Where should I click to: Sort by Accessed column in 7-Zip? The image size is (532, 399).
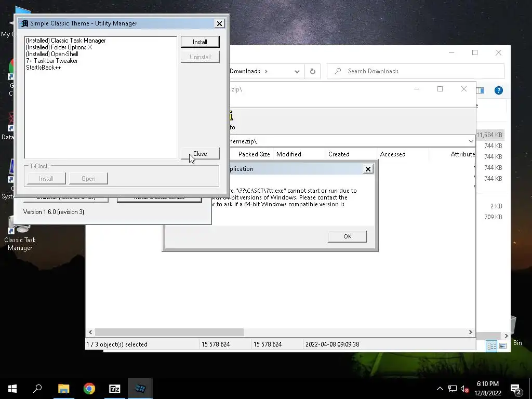tap(403, 154)
